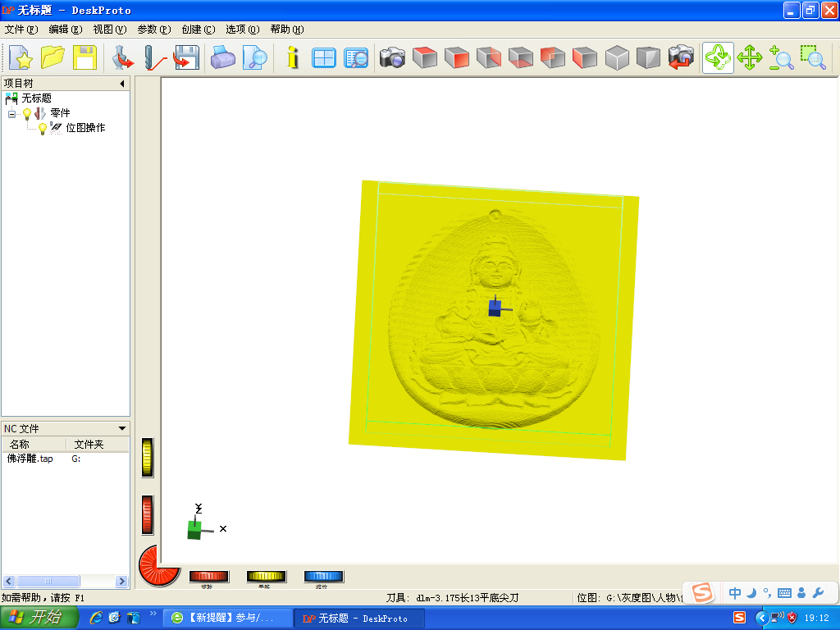Viewport: 840px width, 630px height.
Task: Open Sogou IME wrench settings icon
Action: click(818, 593)
